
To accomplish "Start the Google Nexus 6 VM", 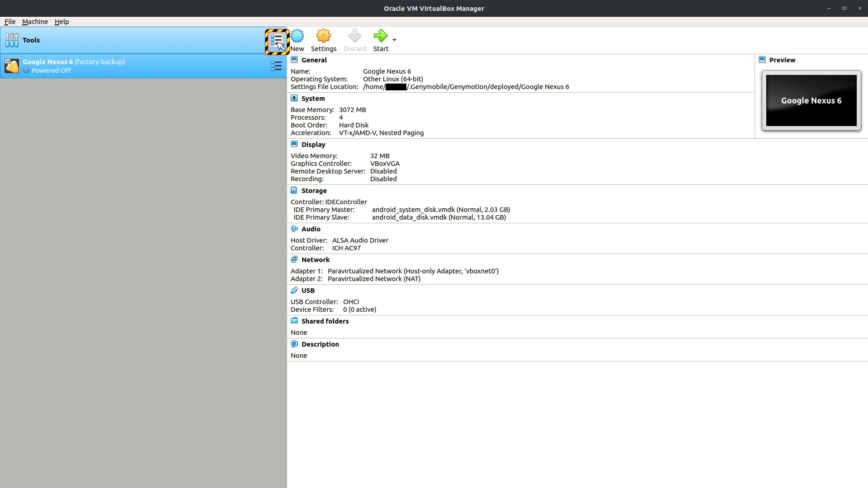I will tap(381, 40).
